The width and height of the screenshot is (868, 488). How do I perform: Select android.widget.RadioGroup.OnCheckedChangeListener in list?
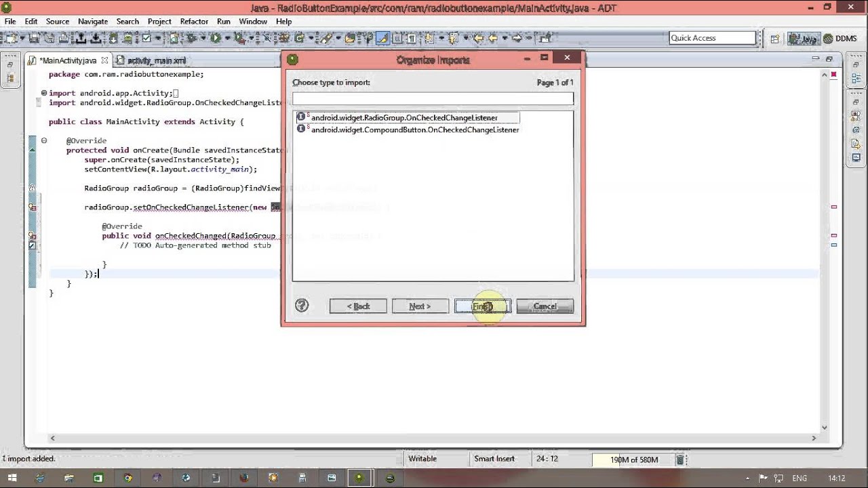coord(407,117)
